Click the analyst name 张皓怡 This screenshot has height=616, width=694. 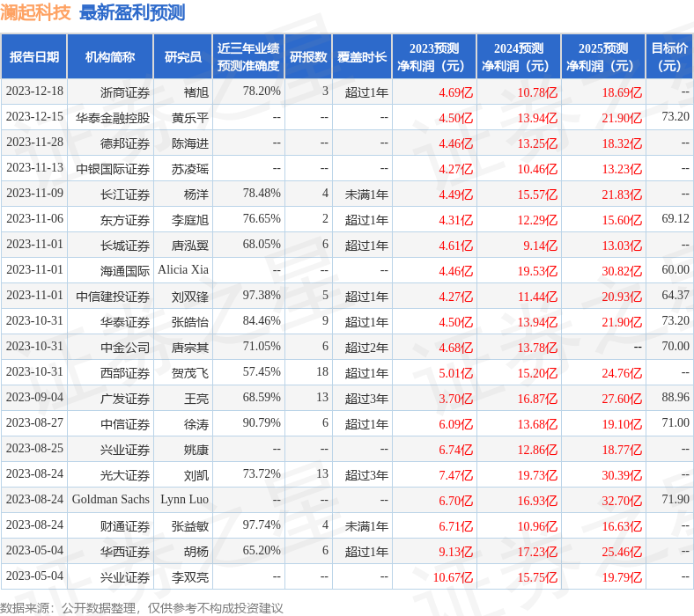(x=190, y=322)
